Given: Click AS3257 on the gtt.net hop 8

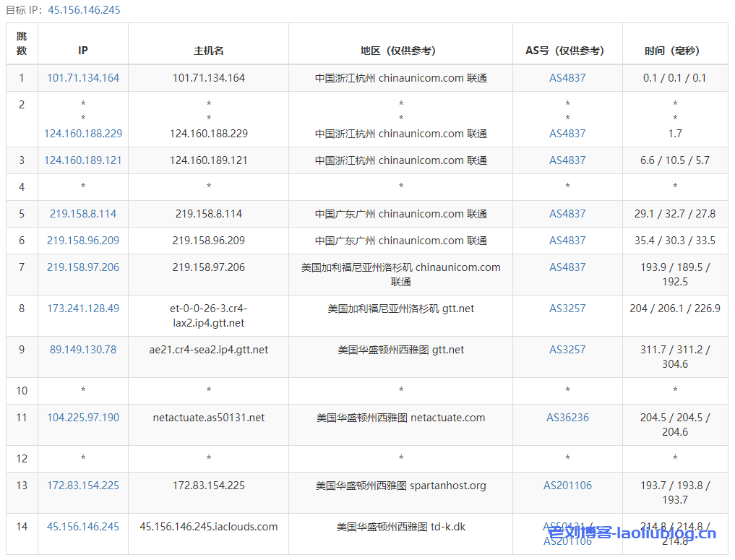Looking at the screenshot, I should pos(567,308).
